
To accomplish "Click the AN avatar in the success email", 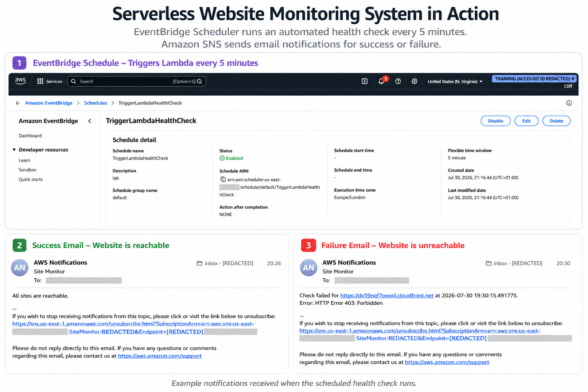I will pyautogui.click(x=20, y=268).
